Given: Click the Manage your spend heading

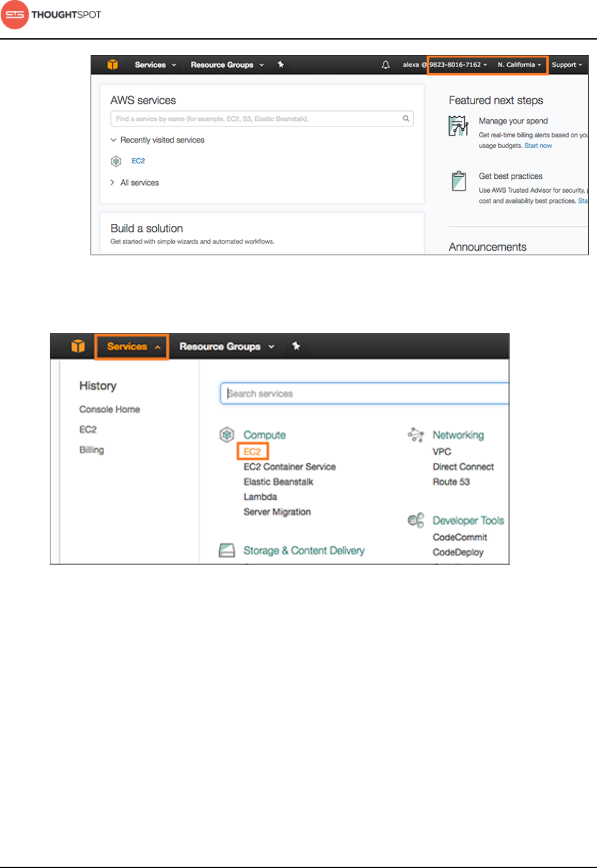Looking at the screenshot, I should (x=513, y=121).
